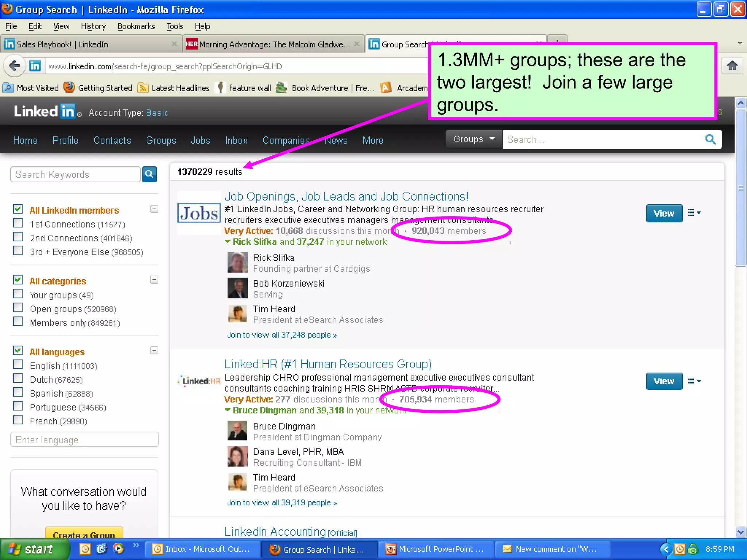Image resolution: width=747 pixels, height=560 pixels.
Task: Open the Getting Started bookmark
Action: [x=98, y=88]
